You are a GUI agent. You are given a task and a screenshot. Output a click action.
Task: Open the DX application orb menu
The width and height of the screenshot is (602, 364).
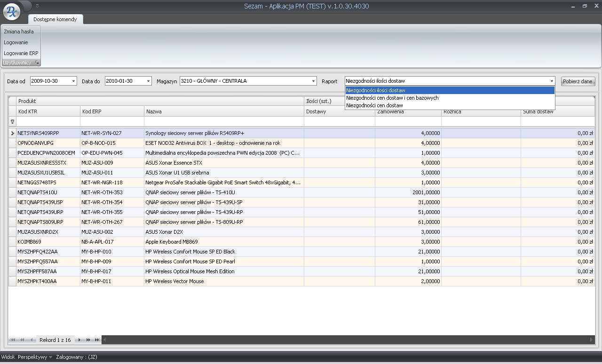point(13,12)
